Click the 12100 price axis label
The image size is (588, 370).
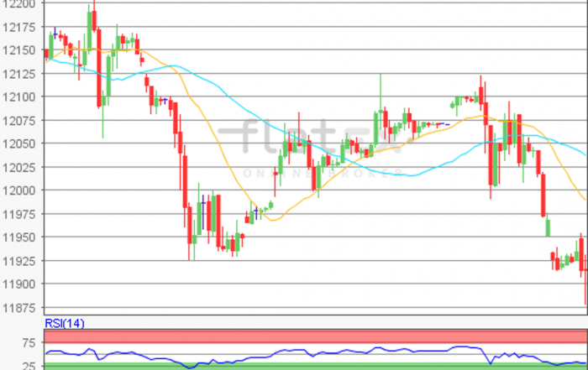(x=18, y=97)
